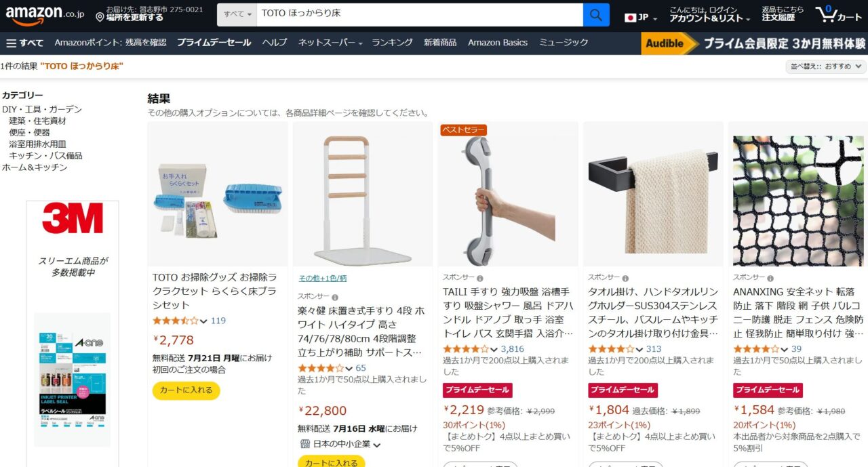Viewport: 868px width, 467px height.
Task: Open the shopping cart icon
Action: (839, 14)
